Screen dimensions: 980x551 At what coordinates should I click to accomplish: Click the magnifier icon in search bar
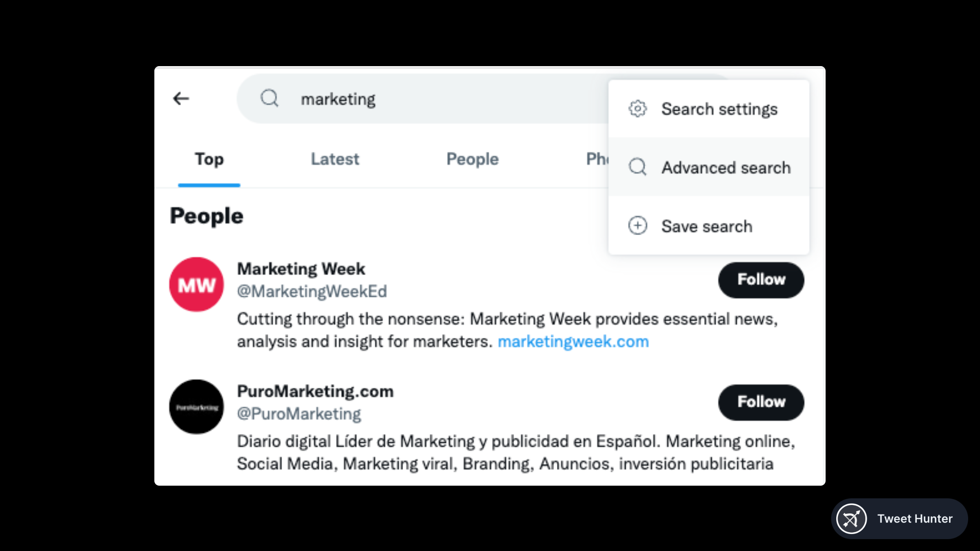click(x=269, y=98)
